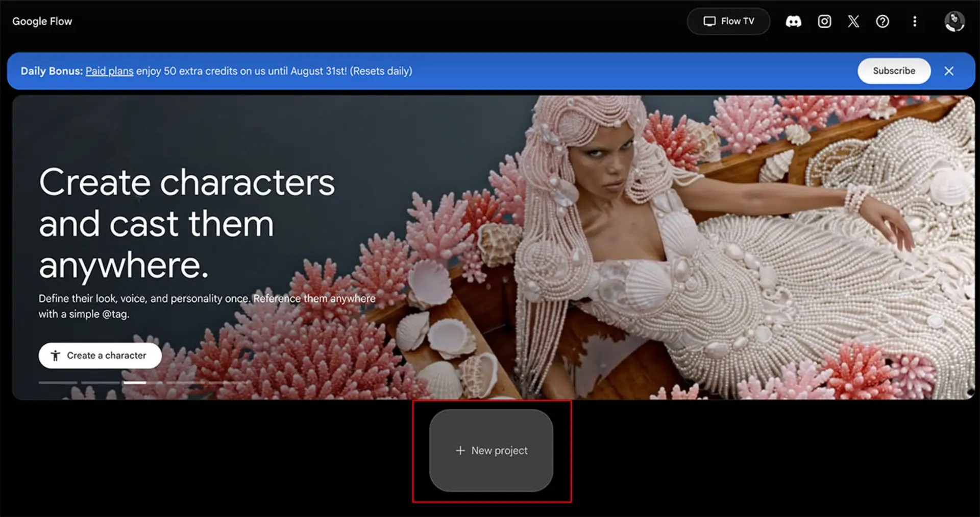This screenshot has width=980, height=517.
Task: Click the TV icon in Flow TV button
Action: pos(709,21)
